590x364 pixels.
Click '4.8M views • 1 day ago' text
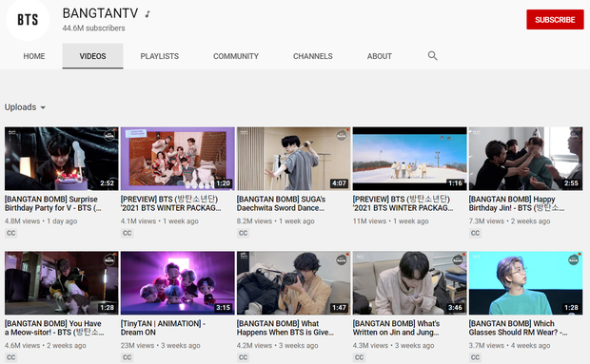41,221
